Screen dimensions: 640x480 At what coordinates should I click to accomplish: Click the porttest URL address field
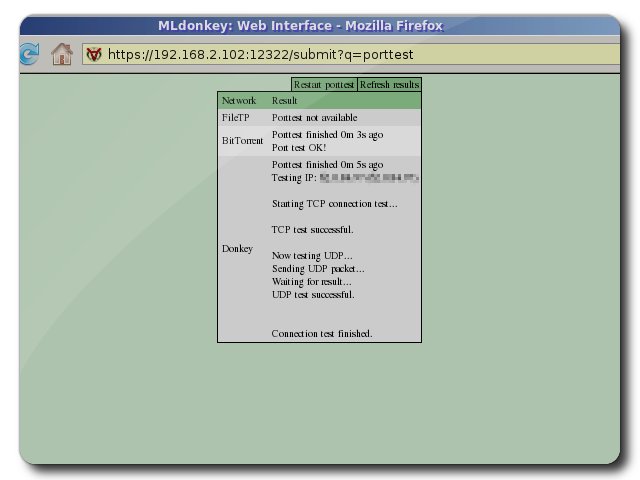click(x=300, y=55)
